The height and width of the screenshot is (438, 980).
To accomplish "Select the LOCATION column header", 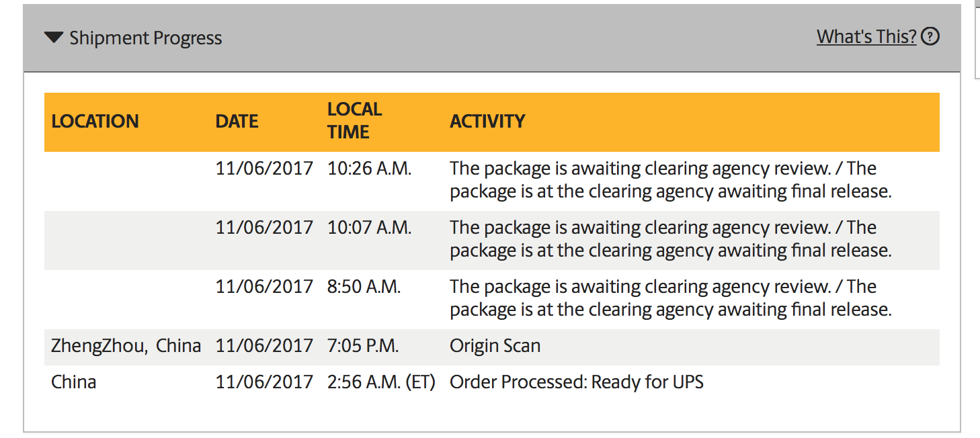I will tap(95, 122).
